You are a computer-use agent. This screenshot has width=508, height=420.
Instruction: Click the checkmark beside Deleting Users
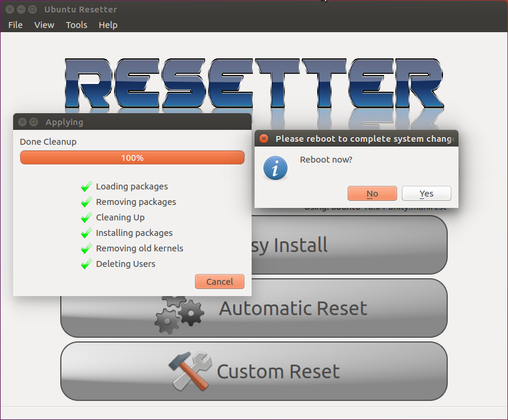pyautogui.click(x=86, y=265)
